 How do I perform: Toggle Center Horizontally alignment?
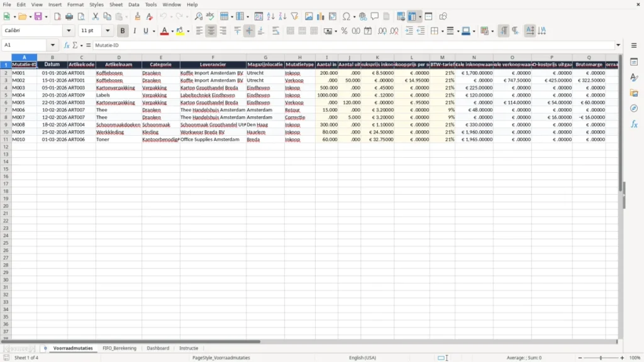(211, 31)
